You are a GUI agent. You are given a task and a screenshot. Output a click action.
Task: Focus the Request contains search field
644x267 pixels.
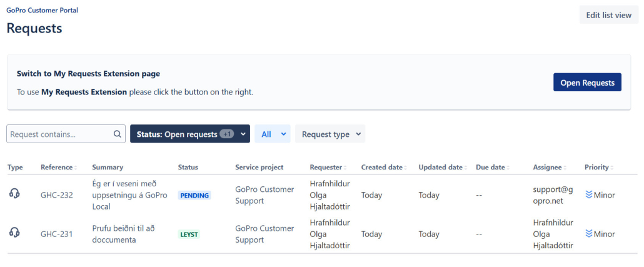click(x=59, y=134)
